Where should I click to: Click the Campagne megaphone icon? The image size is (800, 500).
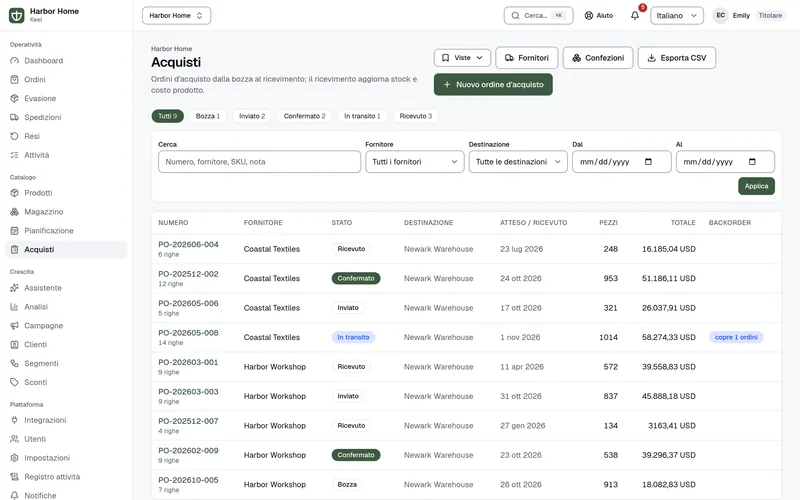[x=14, y=326]
